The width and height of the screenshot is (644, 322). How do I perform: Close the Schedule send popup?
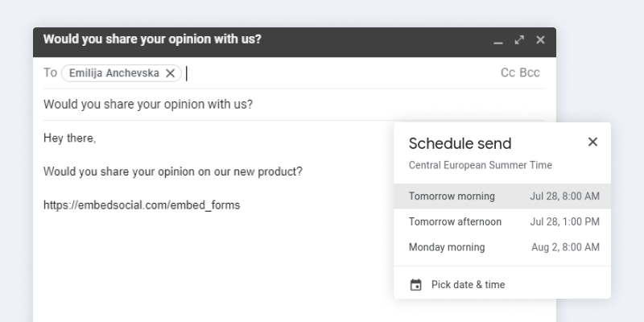click(592, 142)
